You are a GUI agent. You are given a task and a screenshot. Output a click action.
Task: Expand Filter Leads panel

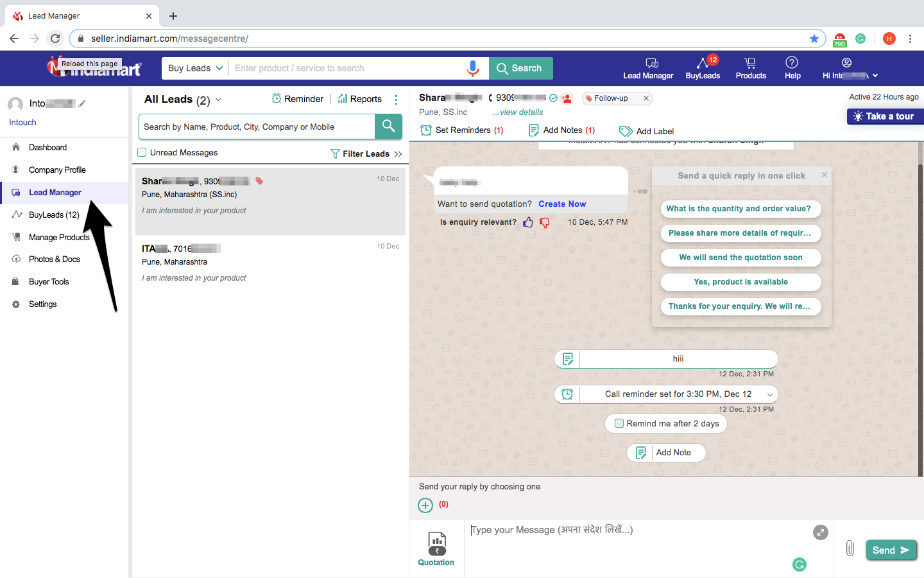click(x=366, y=153)
